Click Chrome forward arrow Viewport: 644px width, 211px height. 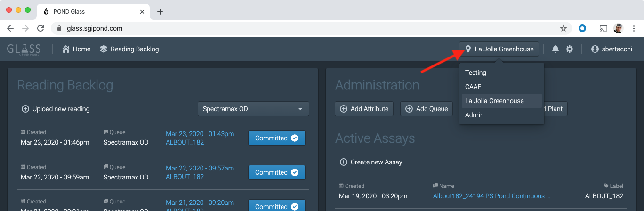click(25, 28)
